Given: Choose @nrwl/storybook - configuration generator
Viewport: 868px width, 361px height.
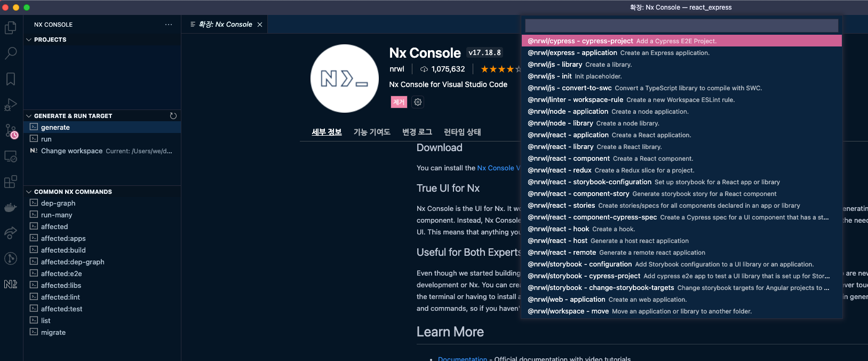Looking at the screenshot, I should point(681,264).
